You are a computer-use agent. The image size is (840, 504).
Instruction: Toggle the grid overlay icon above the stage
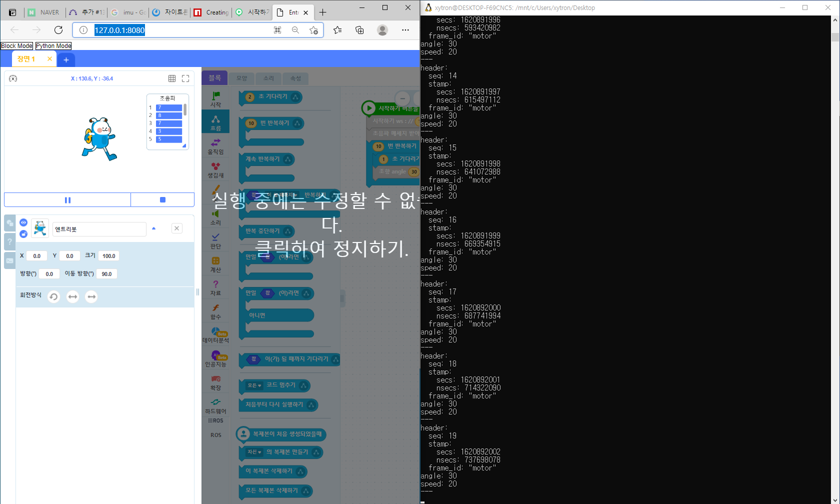click(x=172, y=78)
